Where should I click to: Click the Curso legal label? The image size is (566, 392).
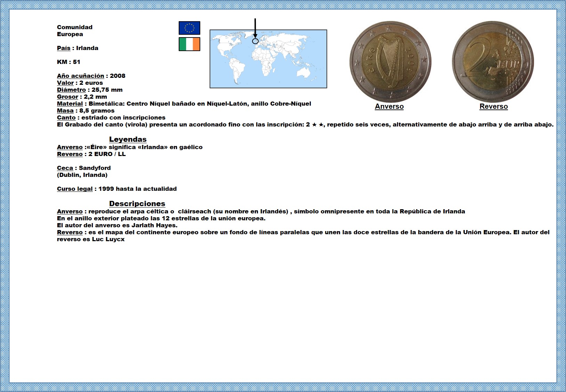(x=75, y=189)
